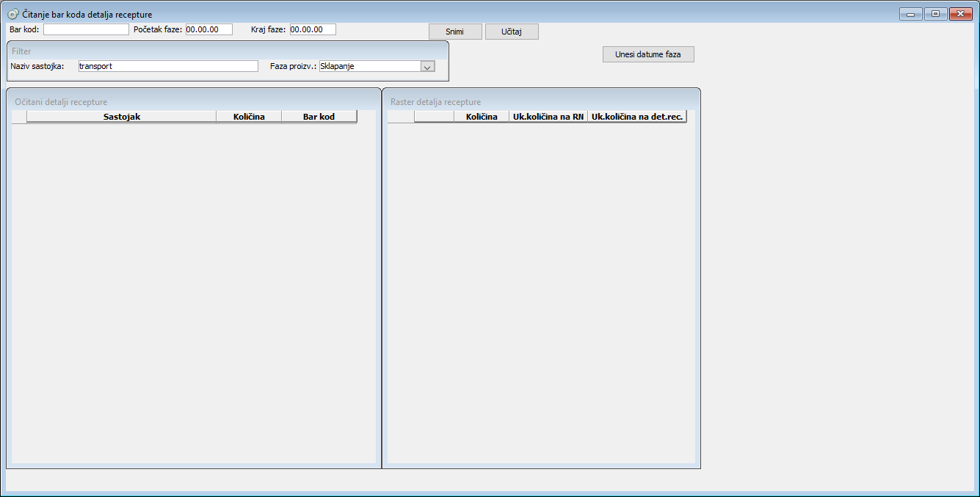980x497 pixels.
Task: Sort by Količina in Očitani detalji table
Action: (249, 117)
